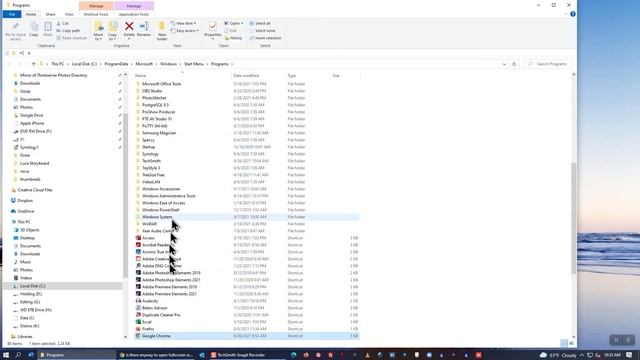
Task: Open the Copy to dropdown
Action: click(112, 37)
